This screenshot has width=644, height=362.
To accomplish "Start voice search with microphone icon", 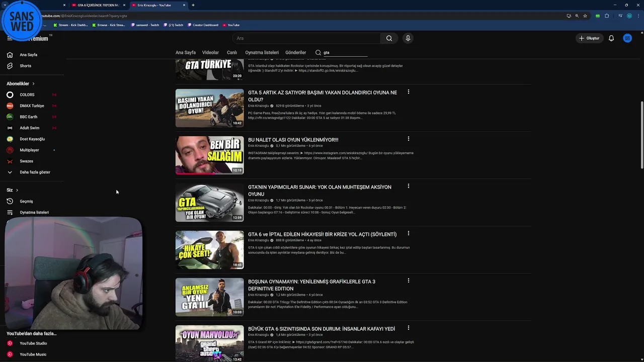I will pyautogui.click(x=408, y=38).
